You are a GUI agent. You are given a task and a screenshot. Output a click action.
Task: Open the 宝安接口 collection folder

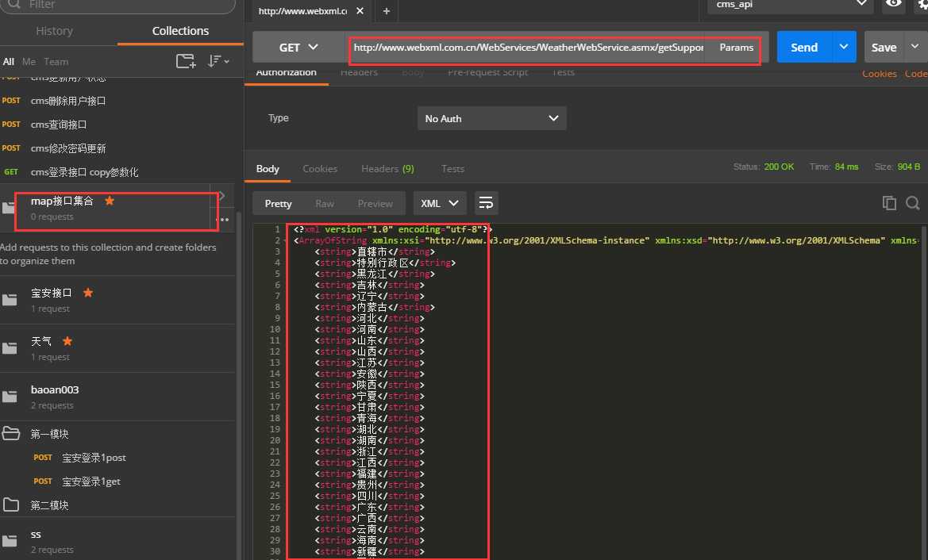point(117,300)
